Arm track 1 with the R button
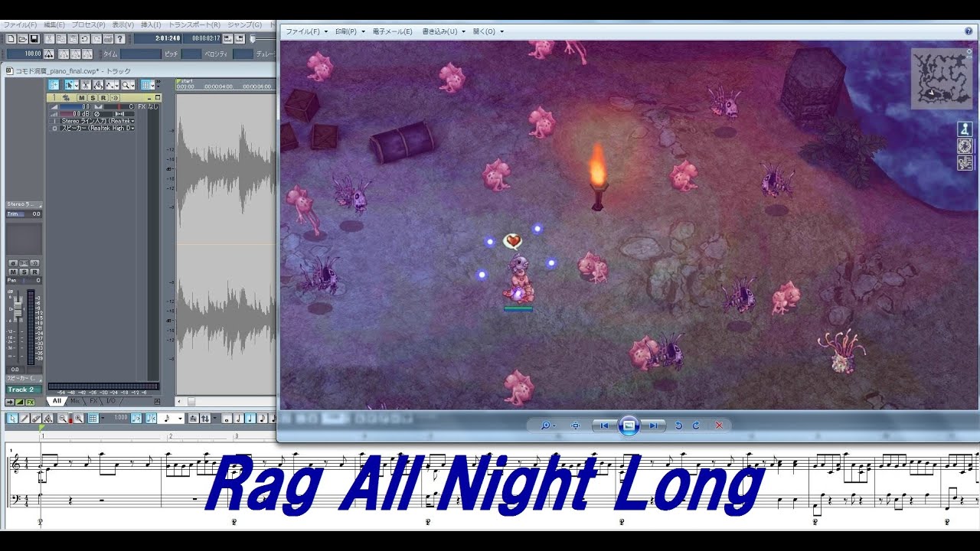Image resolution: width=980 pixels, height=551 pixels. coord(103,98)
